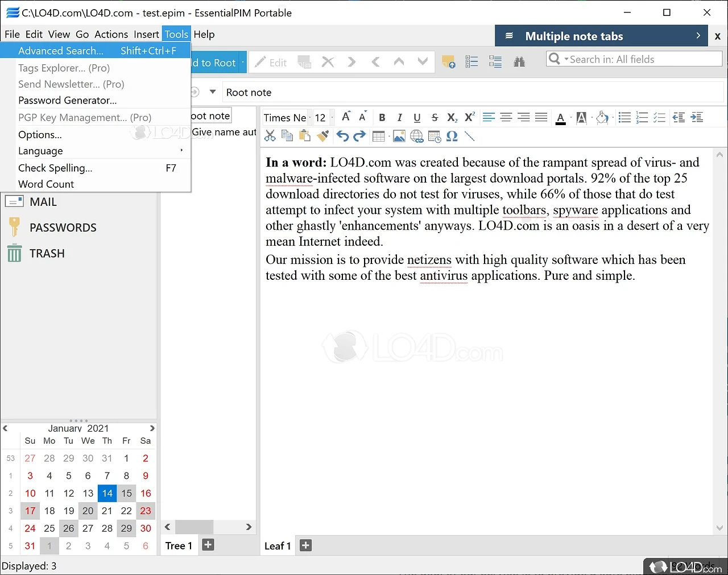728x575 pixels.
Task: Open the Add to Root dropdown arrow
Action: point(243,62)
